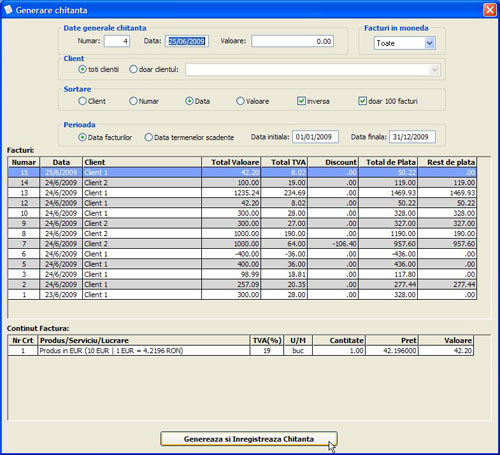Image resolution: width=500 pixels, height=455 pixels.
Task: Edit the Data finala field
Action: (x=412, y=137)
